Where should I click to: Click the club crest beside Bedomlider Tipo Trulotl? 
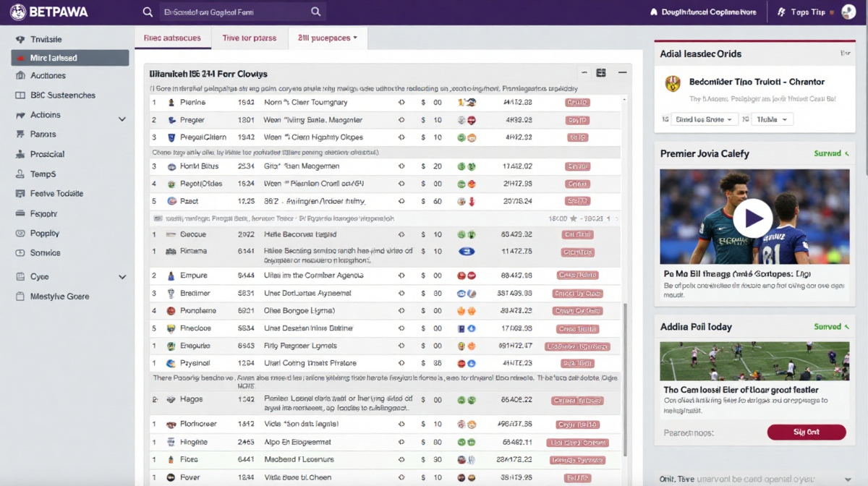[x=673, y=83]
